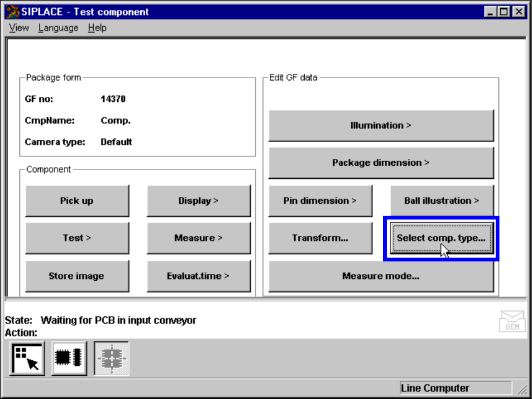The width and height of the screenshot is (532, 399).
Task: Close the SIPLACE Test component window
Action: pyautogui.click(x=519, y=12)
